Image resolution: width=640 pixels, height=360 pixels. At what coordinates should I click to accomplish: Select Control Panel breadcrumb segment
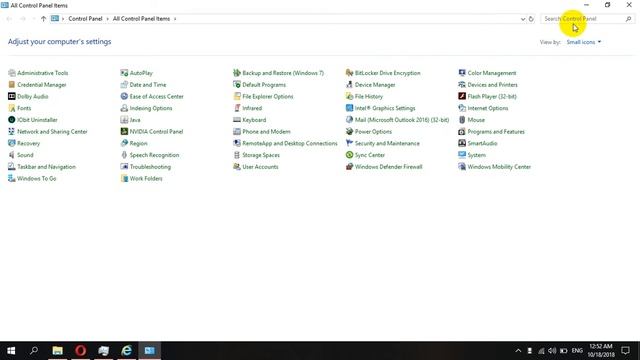(85, 19)
